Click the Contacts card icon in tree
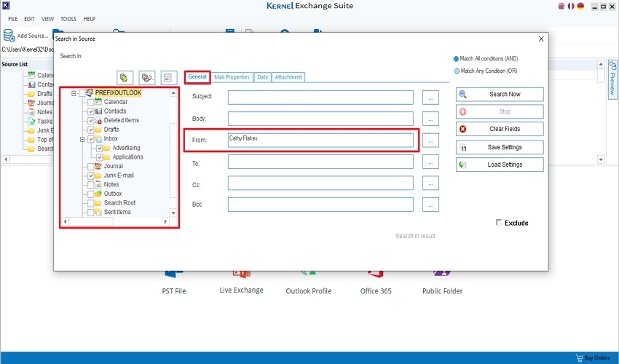 click(98, 111)
